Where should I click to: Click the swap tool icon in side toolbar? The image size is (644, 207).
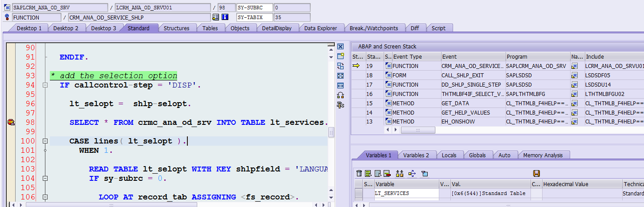tap(340, 66)
